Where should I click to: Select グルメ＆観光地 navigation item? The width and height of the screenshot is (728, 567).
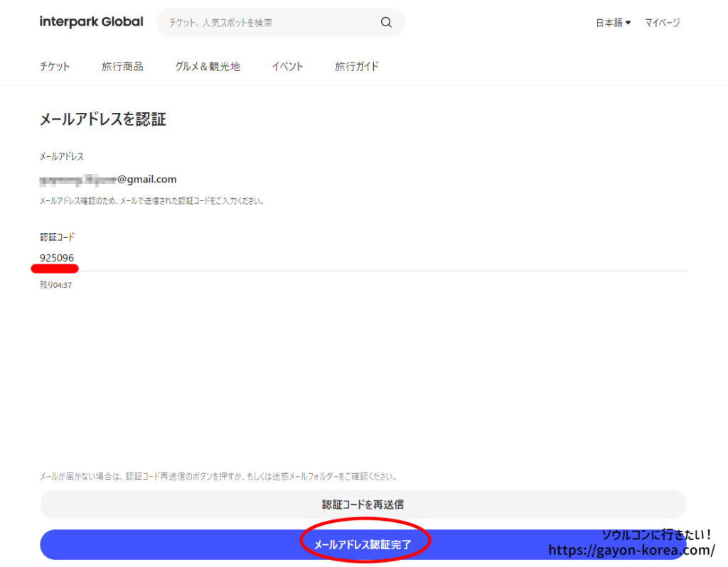[x=208, y=66]
